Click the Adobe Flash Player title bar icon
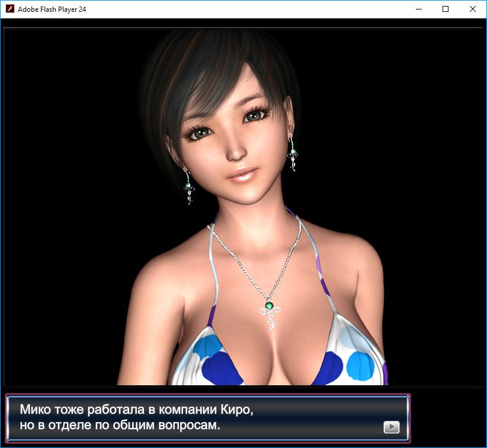 tap(9, 9)
